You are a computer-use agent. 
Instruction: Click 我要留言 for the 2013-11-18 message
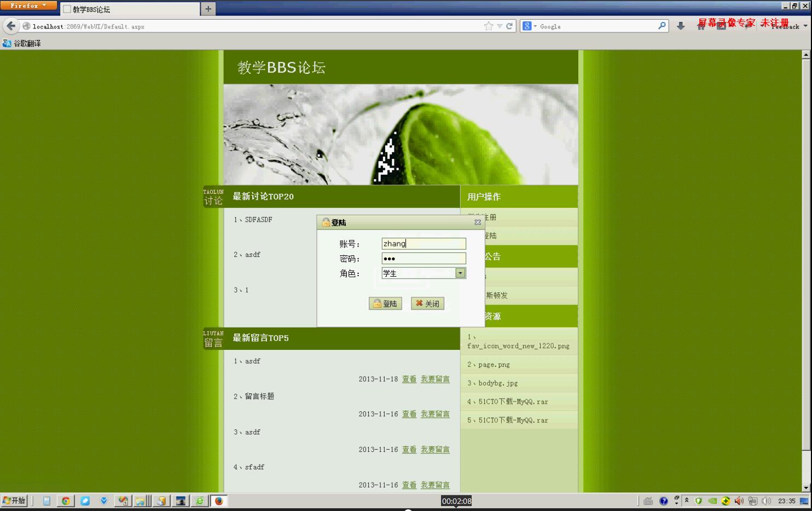click(x=435, y=379)
